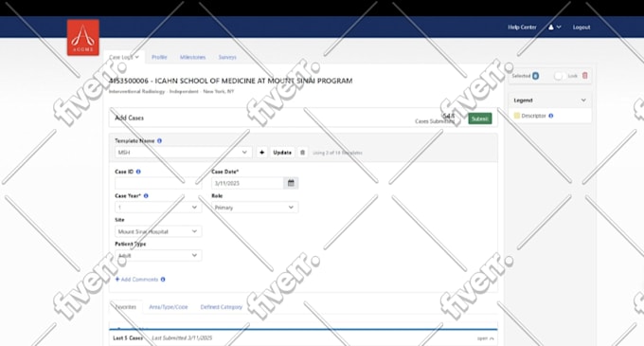Click the Case Date input field
The height and width of the screenshot is (346, 644).
248,183
